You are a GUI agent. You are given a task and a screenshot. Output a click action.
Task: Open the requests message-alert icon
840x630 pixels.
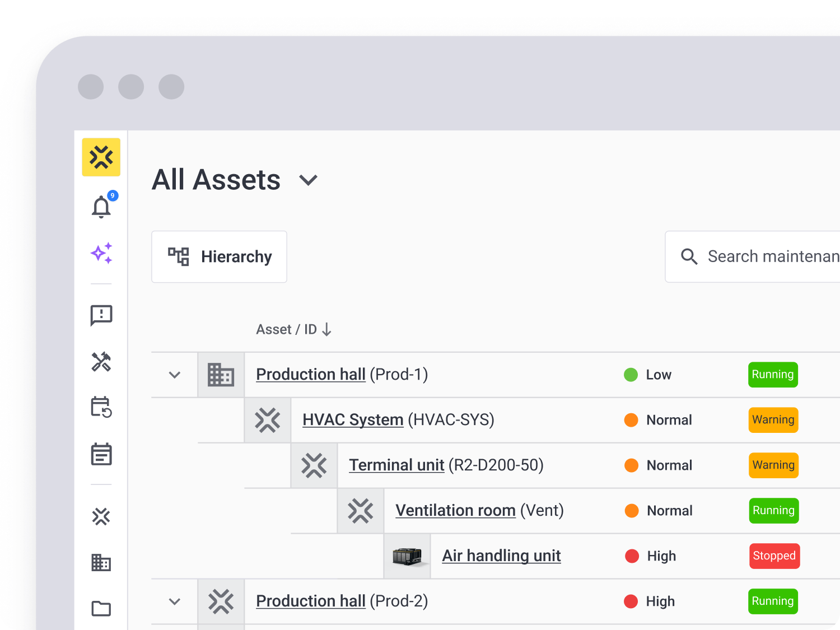[x=101, y=316]
